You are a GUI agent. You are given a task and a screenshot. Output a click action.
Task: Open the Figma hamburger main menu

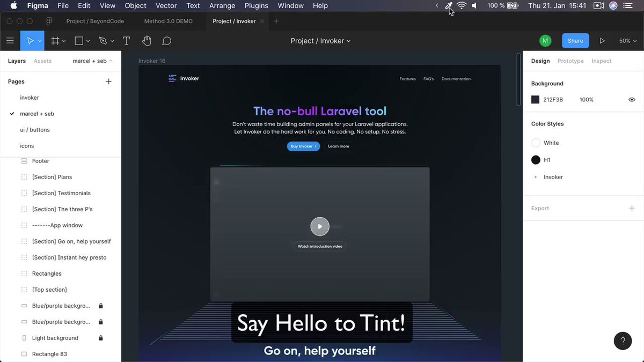(10, 41)
